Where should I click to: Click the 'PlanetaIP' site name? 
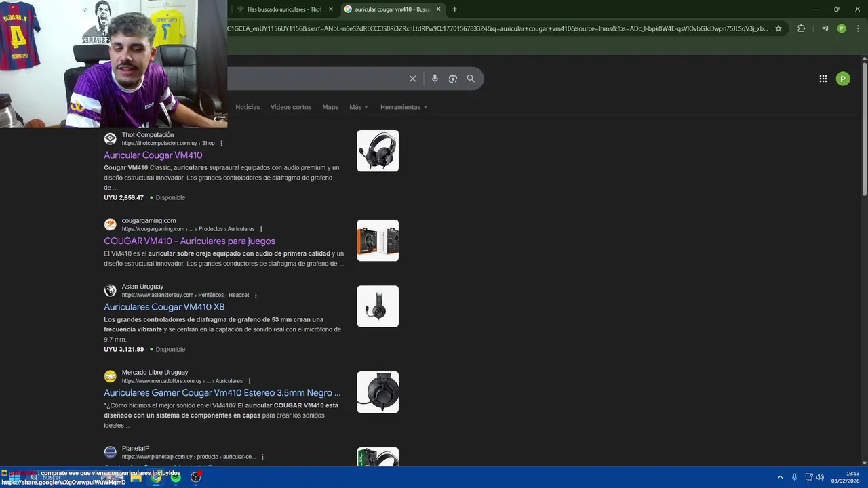136,448
